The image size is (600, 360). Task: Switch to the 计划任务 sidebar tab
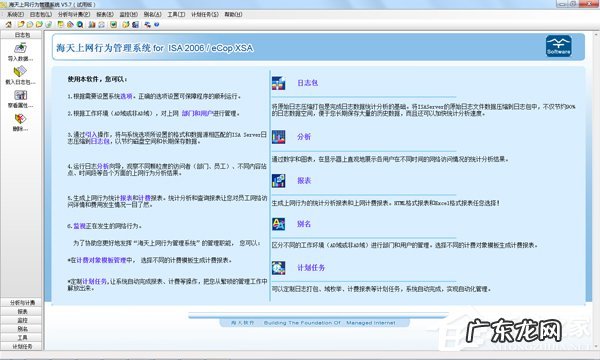tap(22, 347)
